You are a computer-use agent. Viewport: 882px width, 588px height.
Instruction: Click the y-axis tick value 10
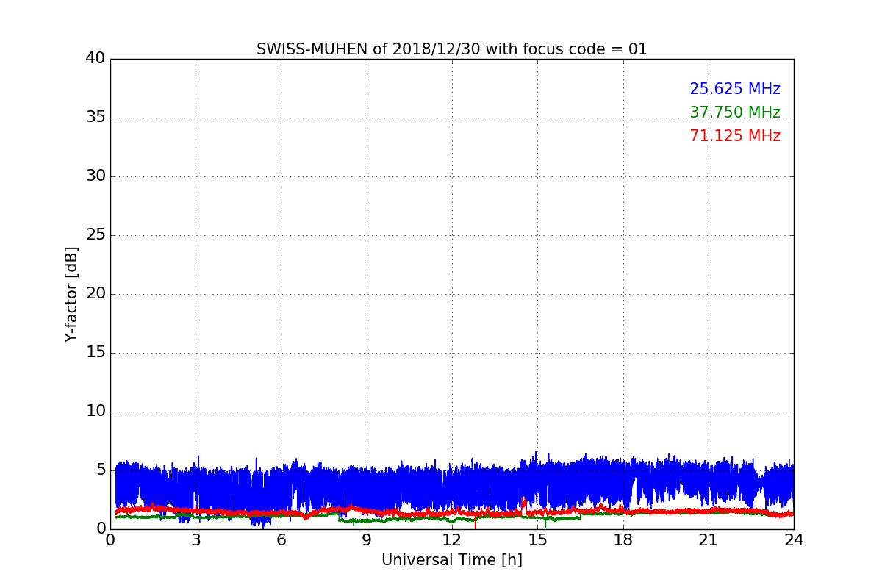[x=96, y=411]
